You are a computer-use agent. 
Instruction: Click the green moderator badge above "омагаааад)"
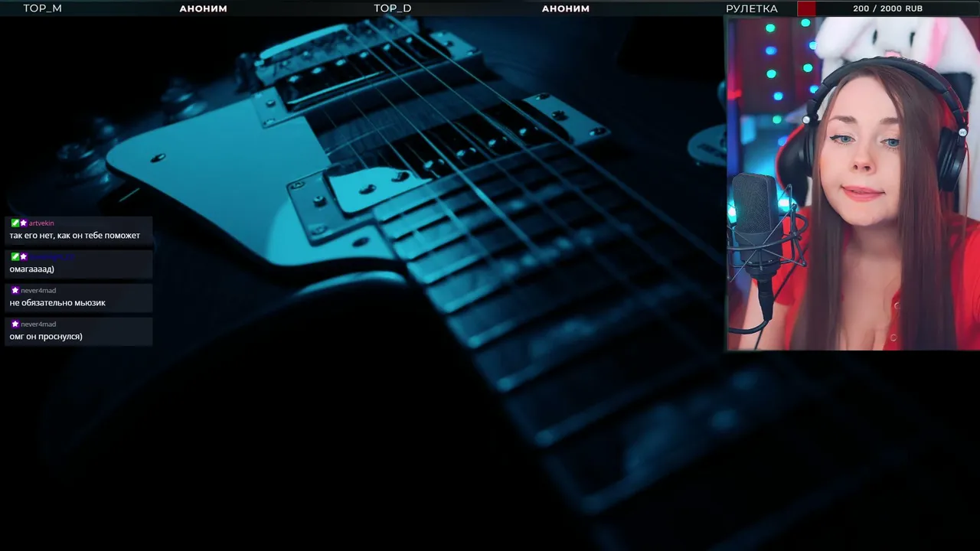pos(15,256)
